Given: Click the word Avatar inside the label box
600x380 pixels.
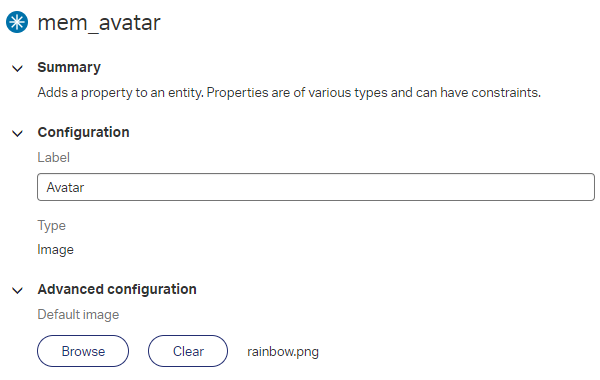Looking at the screenshot, I should point(65,188).
